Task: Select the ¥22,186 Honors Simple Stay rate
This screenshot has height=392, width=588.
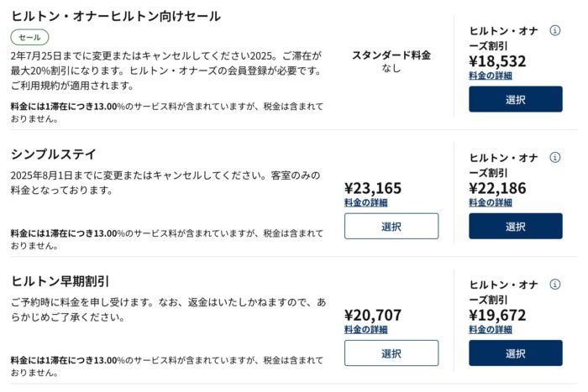Action: point(516,226)
